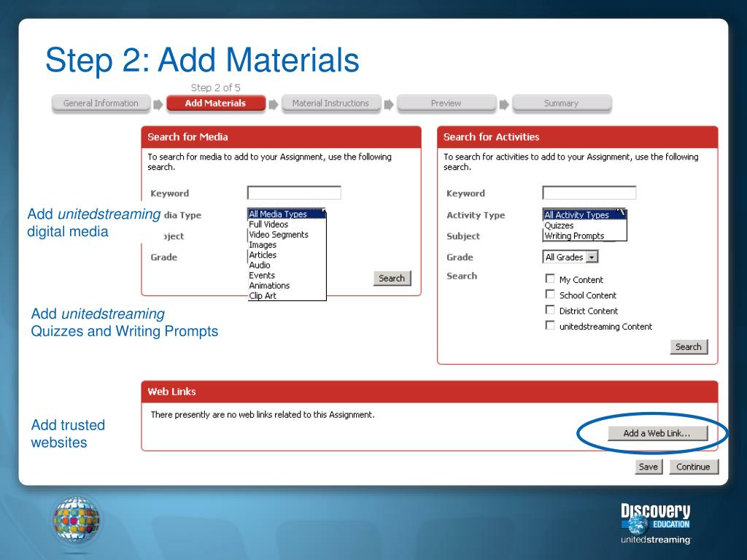
Task: Enable District Content checkbox
Action: point(550,310)
